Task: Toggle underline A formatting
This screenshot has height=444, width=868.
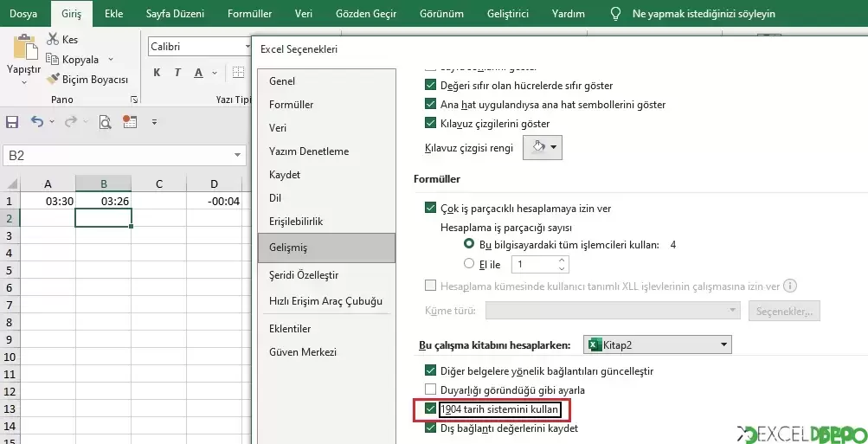Action: tap(199, 73)
